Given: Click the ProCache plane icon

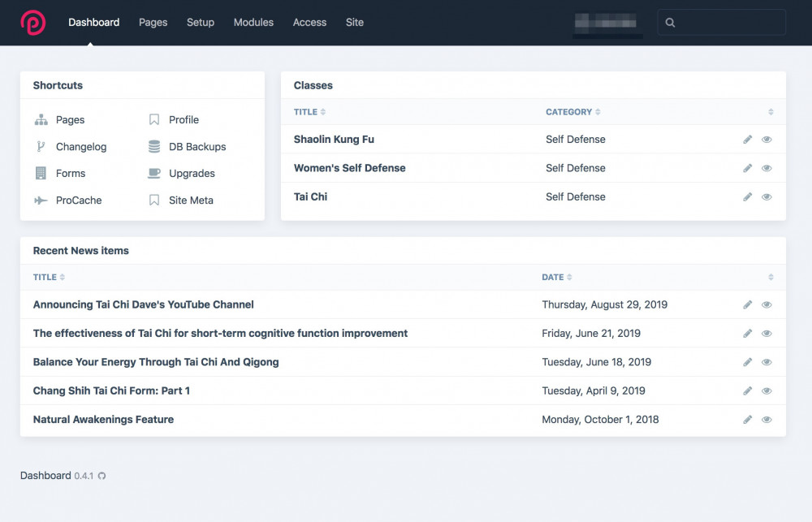Looking at the screenshot, I should [41, 201].
